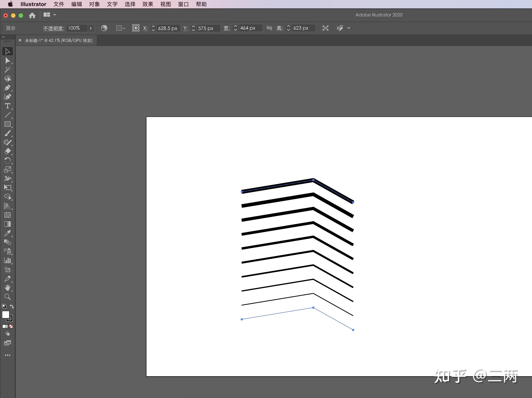
Task: Click the align options dropdown
Action: click(349, 28)
